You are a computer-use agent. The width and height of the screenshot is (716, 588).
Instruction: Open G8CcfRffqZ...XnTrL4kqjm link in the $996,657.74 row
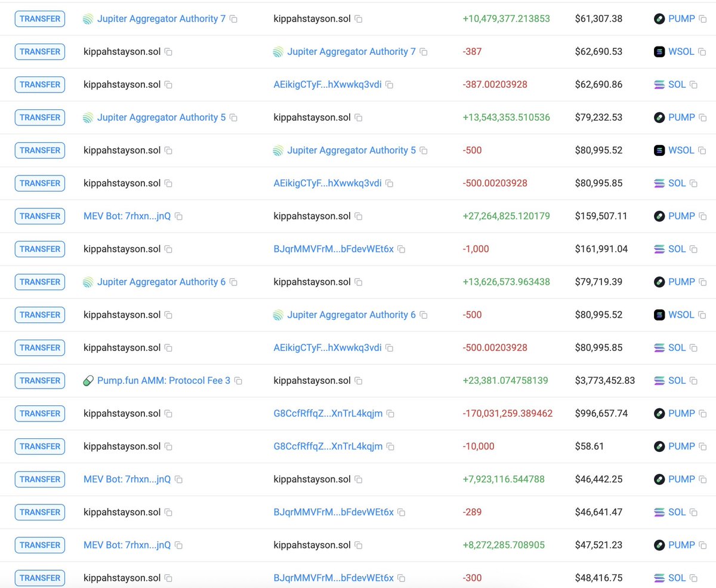[328, 413]
